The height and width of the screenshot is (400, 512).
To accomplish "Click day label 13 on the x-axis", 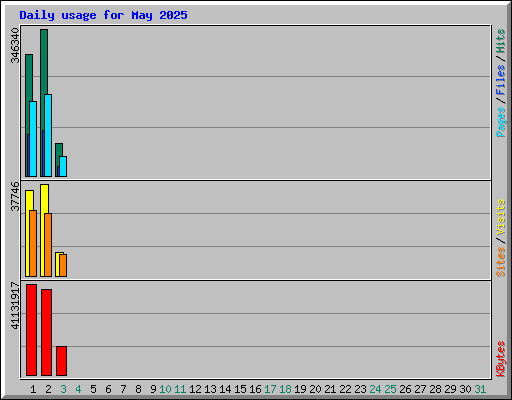I will click(x=210, y=389).
